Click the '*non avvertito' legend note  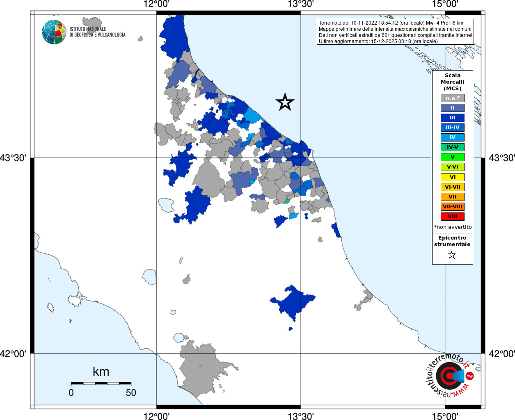[453, 227]
